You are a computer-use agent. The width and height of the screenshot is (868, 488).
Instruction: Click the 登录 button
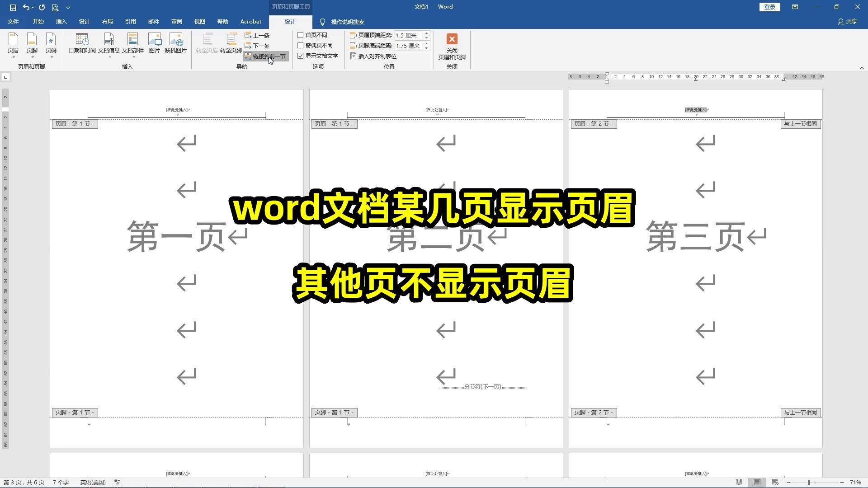pos(769,7)
